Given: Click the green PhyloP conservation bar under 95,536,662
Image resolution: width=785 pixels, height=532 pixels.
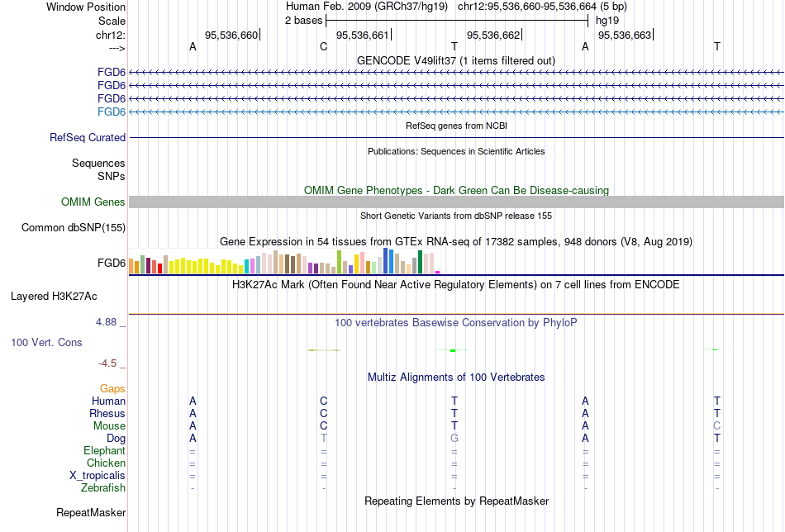Looking at the screenshot, I should click(x=453, y=350).
